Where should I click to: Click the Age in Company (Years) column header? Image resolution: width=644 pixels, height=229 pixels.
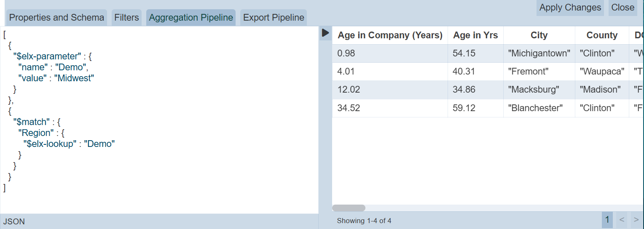pos(390,35)
